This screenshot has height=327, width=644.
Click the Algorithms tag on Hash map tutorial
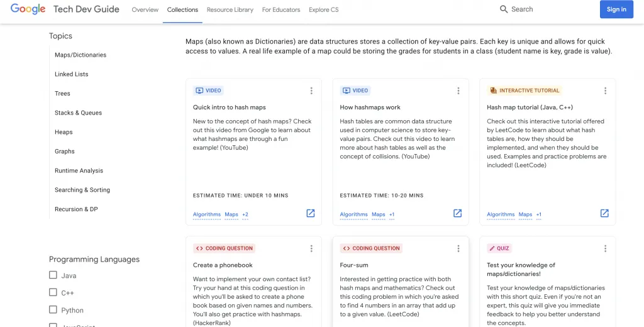pyautogui.click(x=501, y=214)
